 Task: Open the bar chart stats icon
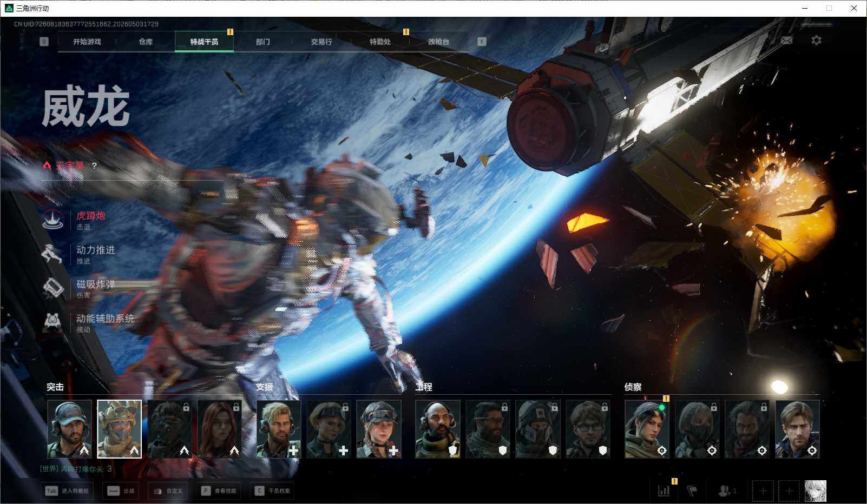click(x=664, y=490)
